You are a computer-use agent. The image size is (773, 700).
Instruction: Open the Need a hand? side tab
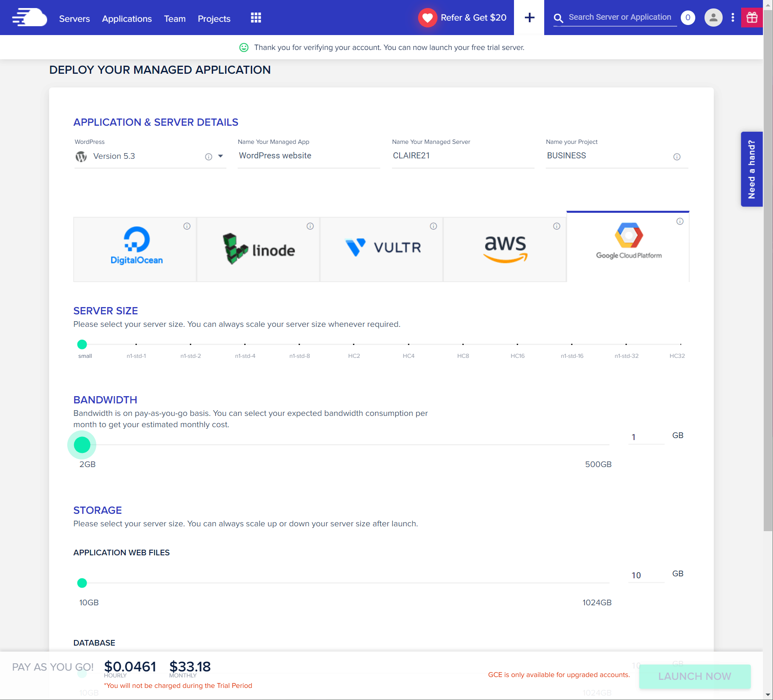(x=752, y=169)
